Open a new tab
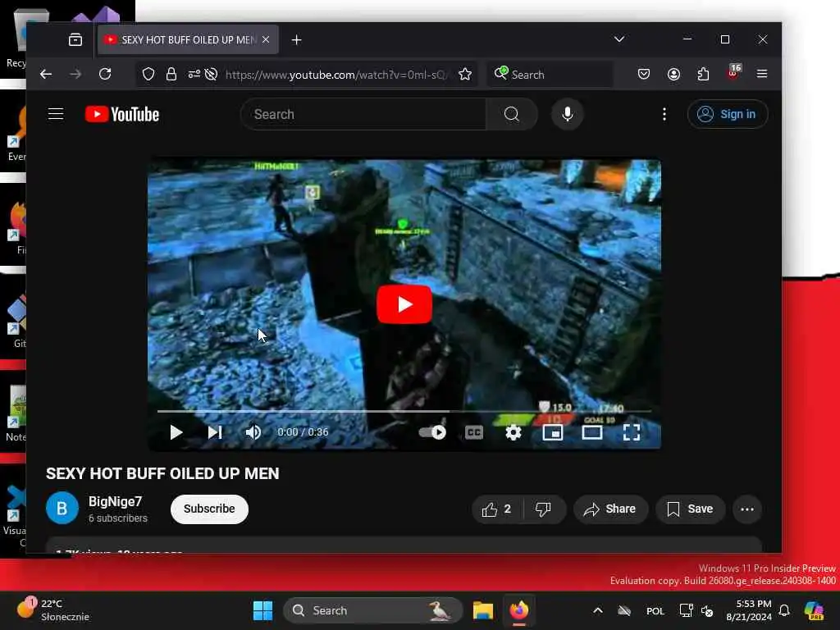Viewport: 840px width, 630px height. pyautogui.click(x=296, y=39)
